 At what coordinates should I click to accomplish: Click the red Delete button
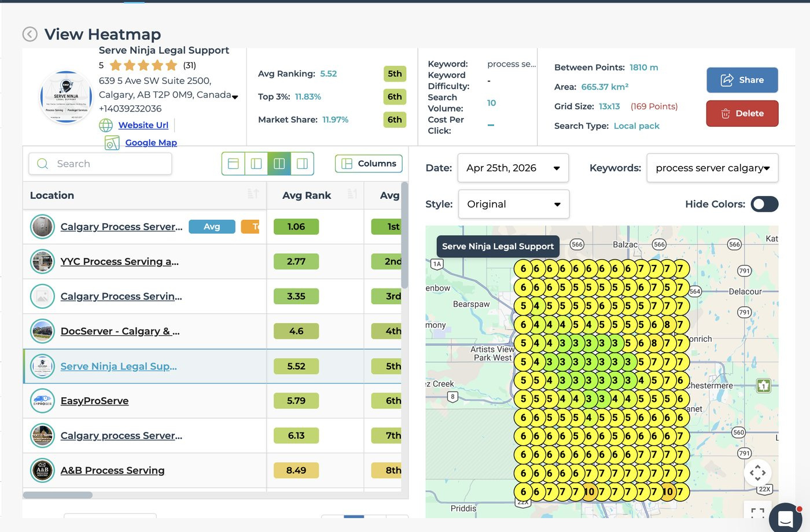pyautogui.click(x=742, y=113)
